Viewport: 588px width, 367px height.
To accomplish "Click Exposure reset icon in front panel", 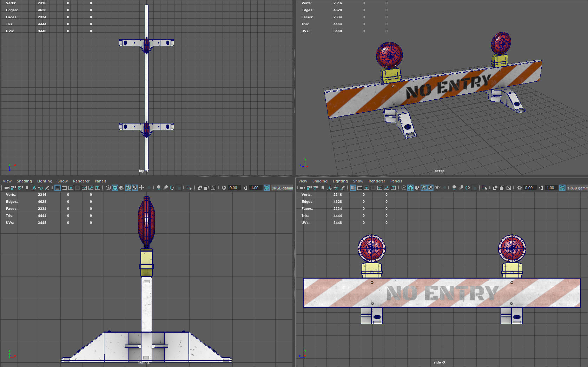I will coord(224,188).
